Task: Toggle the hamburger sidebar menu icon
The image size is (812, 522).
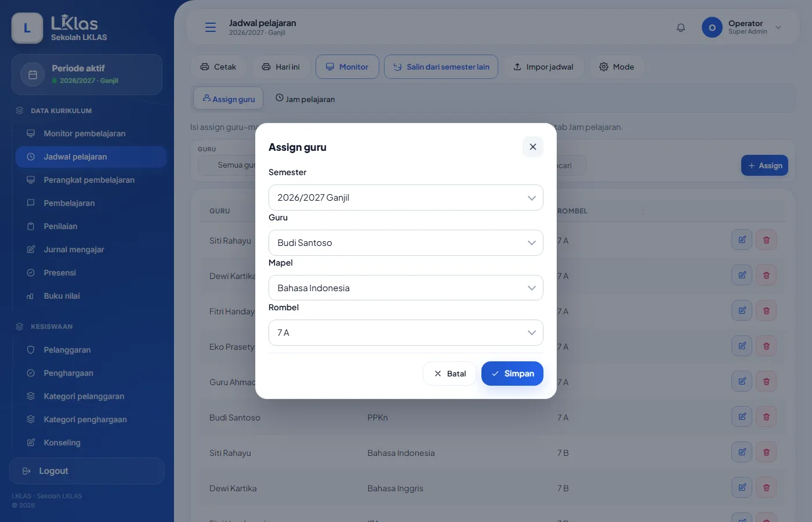Action: pyautogui.click(x=211, y=27)
